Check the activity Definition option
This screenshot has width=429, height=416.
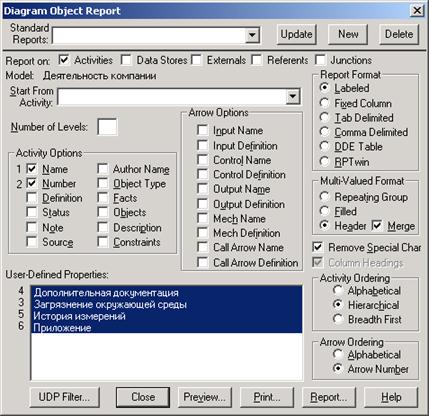32,198
